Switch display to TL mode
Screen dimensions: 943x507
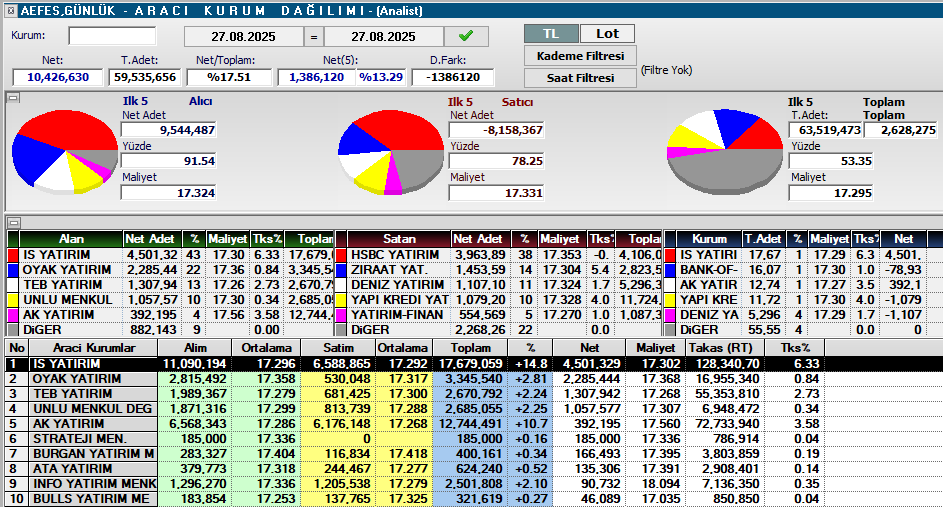[551, 34]
